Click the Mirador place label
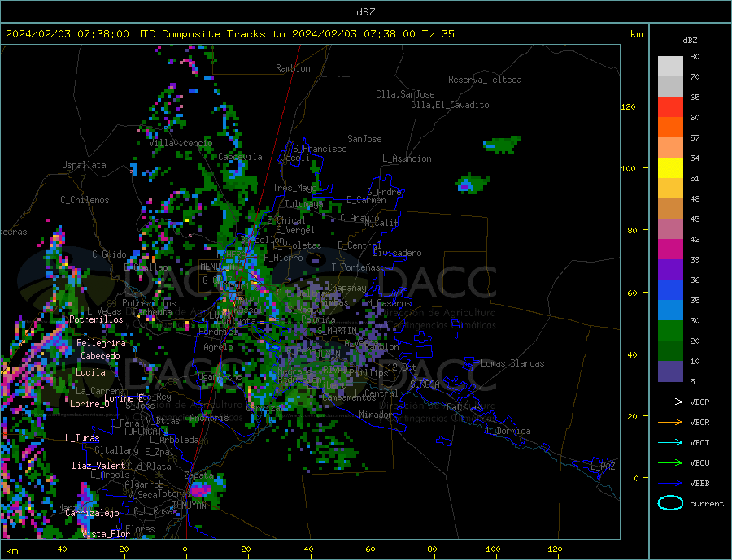The image size is (732, 560). tap(376, 415)
